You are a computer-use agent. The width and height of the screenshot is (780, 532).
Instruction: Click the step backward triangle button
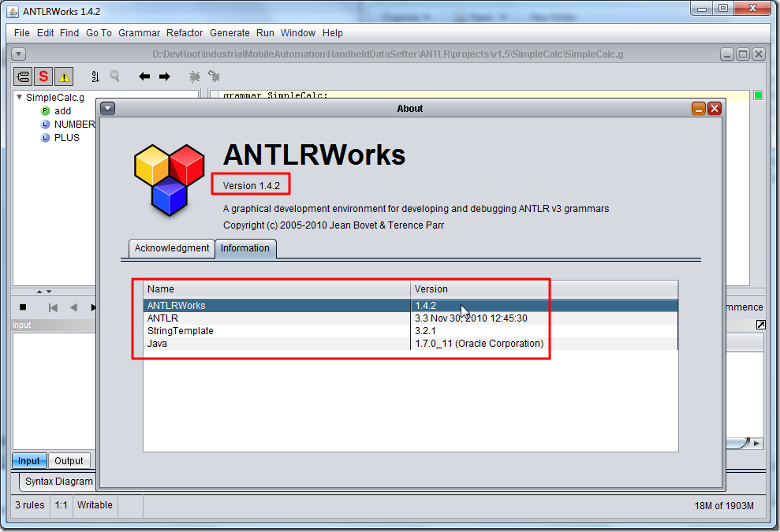pos(73,307)
